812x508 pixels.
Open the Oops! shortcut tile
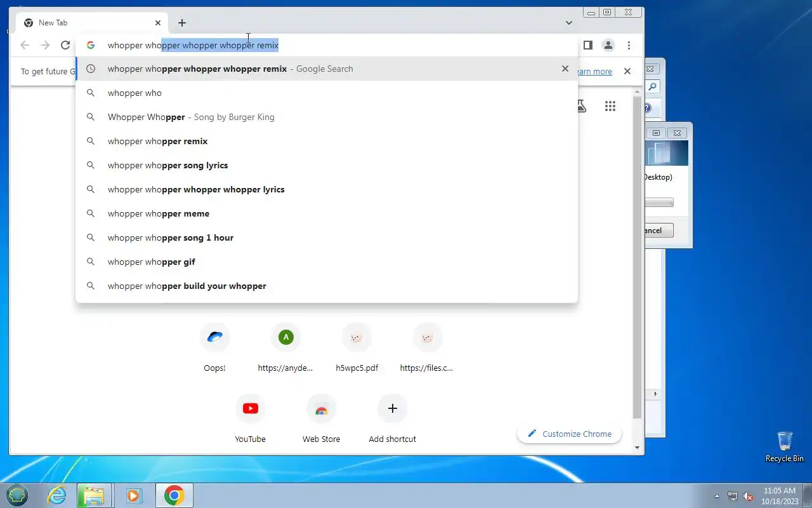coord(215,347)
